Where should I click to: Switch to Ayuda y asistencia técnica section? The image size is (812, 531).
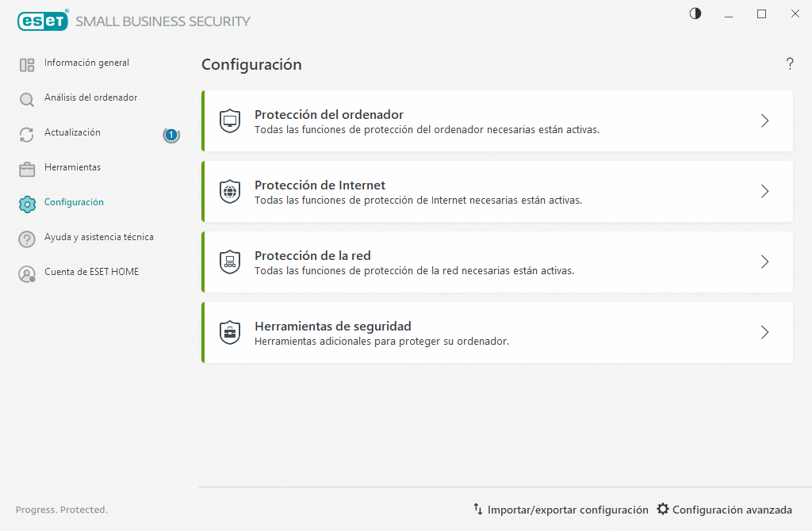click(99, 238)
